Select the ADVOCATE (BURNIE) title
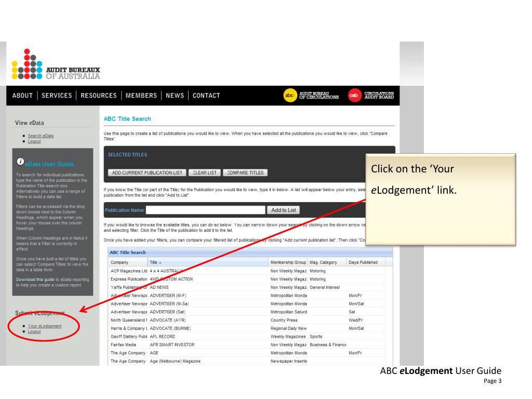This screenshot has width=532, height=399. (x=170, y=328)
